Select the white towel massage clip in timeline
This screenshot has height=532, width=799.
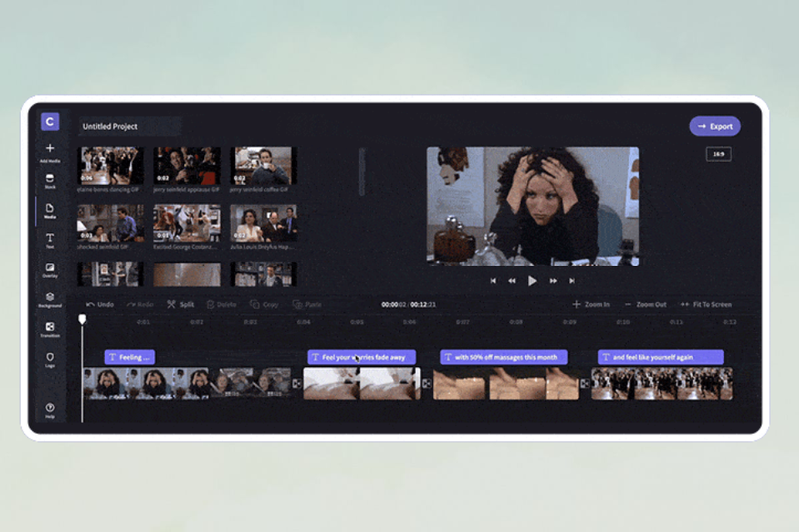point(362,384)
